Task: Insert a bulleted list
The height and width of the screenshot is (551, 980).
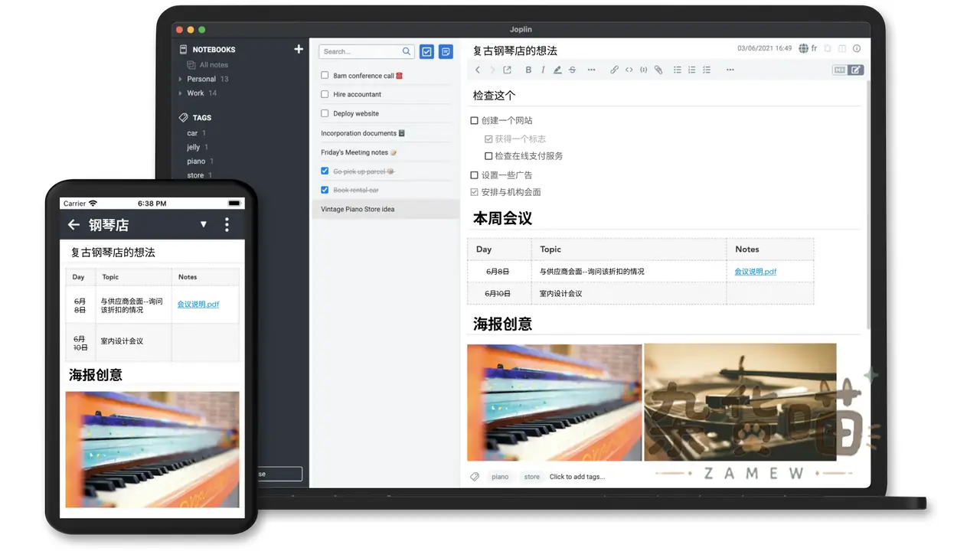Action: point(678,70)
